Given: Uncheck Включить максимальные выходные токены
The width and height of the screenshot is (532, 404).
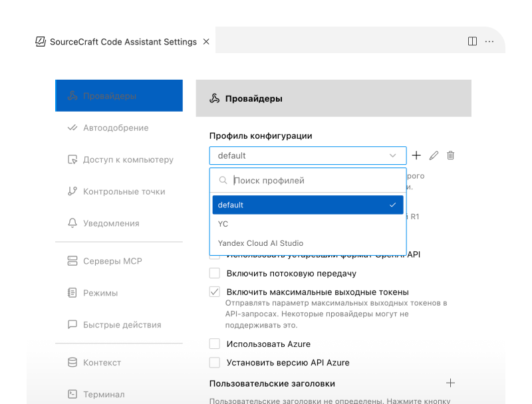Looking at the screenshot, I should 215,292.
